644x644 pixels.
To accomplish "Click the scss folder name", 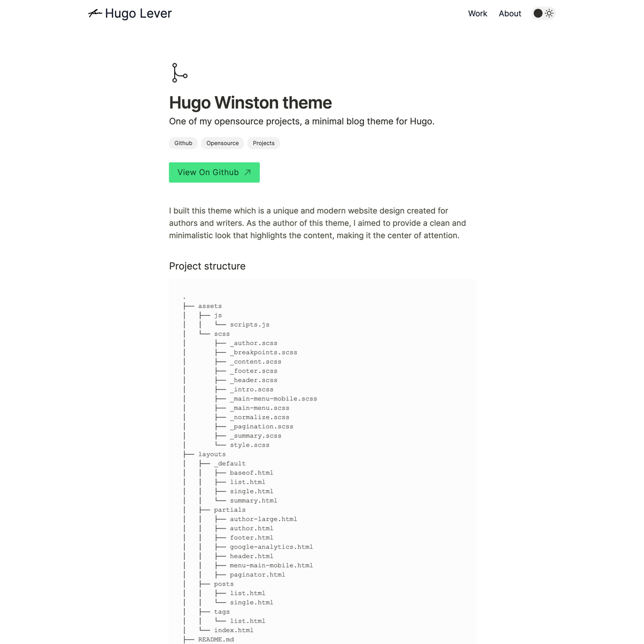I will click(222, 334).
